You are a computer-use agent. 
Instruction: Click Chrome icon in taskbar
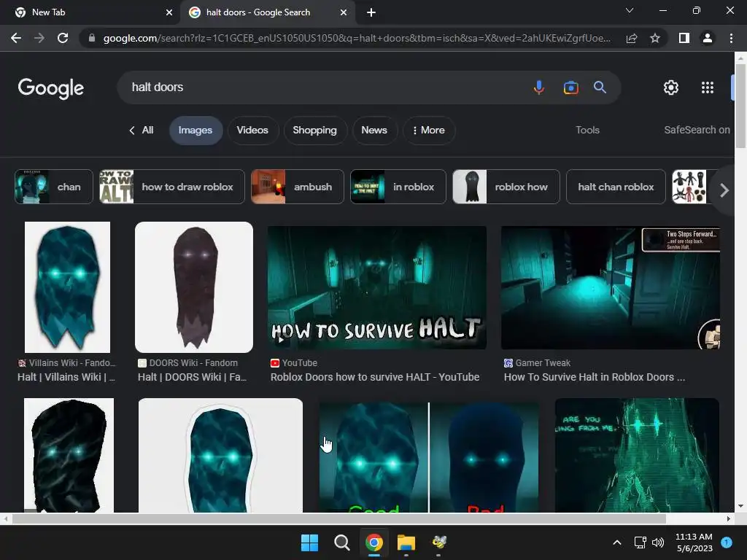coord(374,542)
